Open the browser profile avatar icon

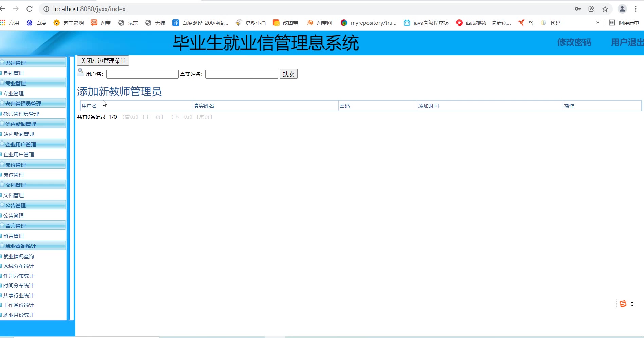tap(622, 9)
